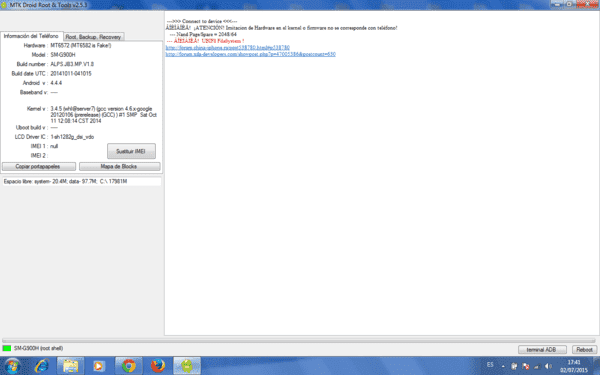
Task: Click the Action Center flag tray icon
Action: click(526, 366)
